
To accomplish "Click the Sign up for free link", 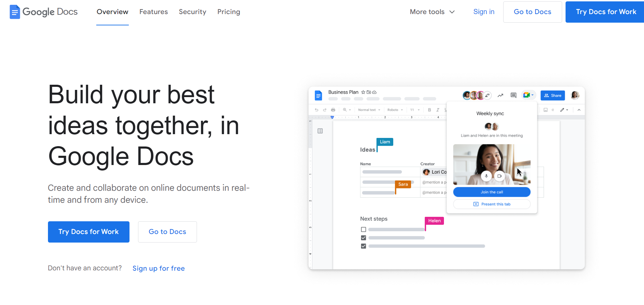I will [159, 268].
